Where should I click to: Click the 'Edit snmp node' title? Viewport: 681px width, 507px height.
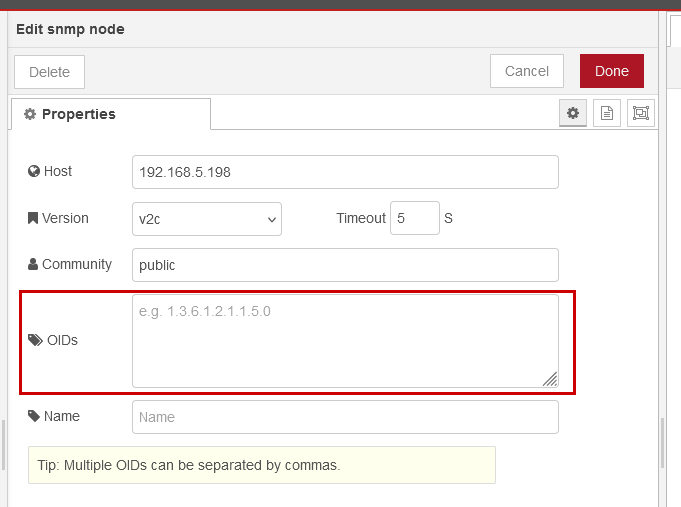tap(70, 29)
